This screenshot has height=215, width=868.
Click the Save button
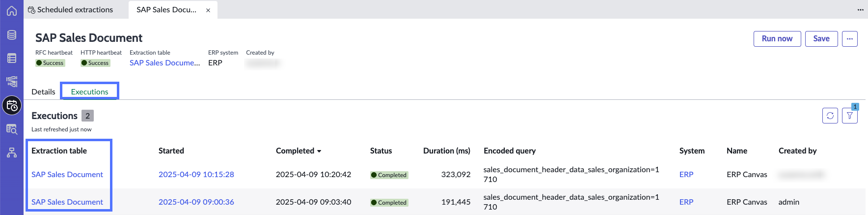point(821,38)
